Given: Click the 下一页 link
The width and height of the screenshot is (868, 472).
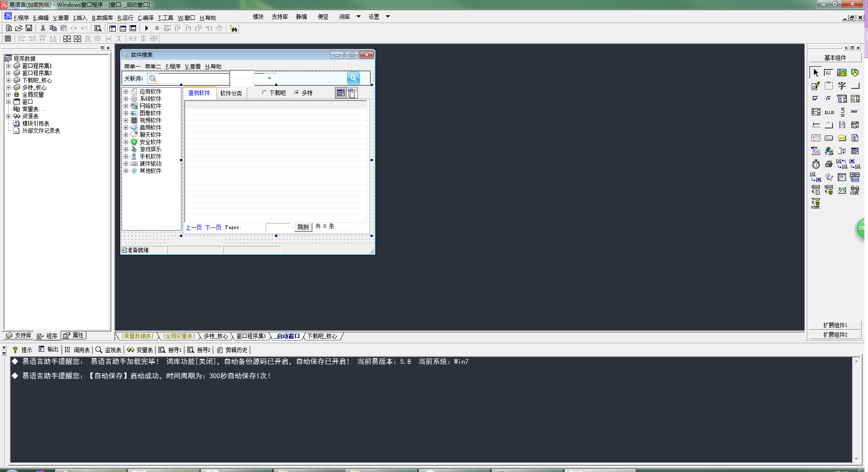Looking at the screenshot, I should (x=213, y=227).
